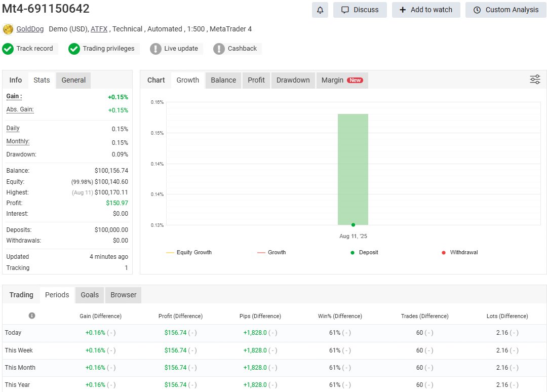The image size is (547, 392).
Task: Open Custom Analysis
Action: click(506, 10)
